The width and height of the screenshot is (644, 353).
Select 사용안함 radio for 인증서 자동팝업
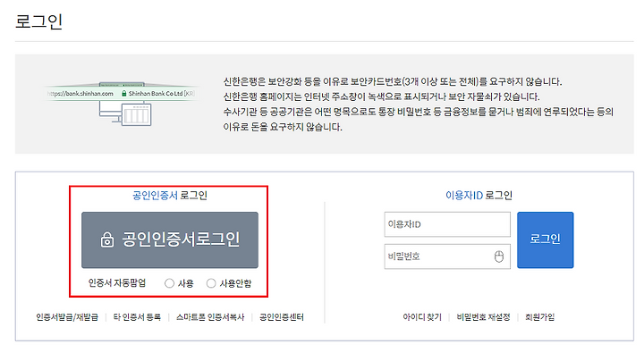pyautogui.click(x=211, y=283)
